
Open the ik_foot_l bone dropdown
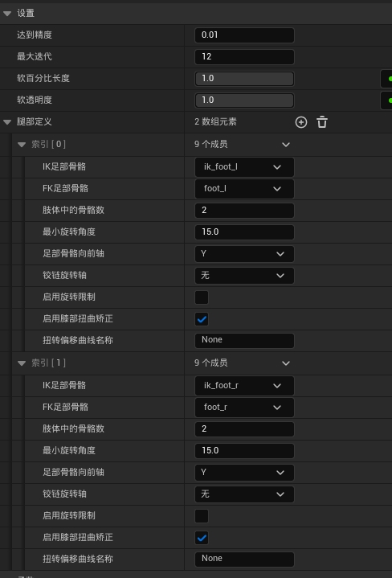point(244,167)
